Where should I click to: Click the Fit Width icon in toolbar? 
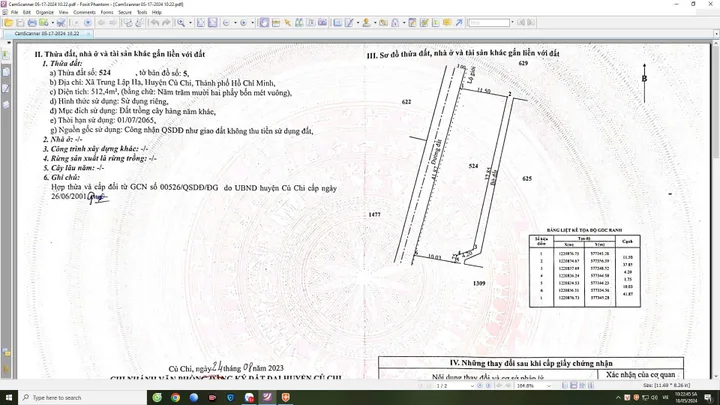(x=213, y=22)
